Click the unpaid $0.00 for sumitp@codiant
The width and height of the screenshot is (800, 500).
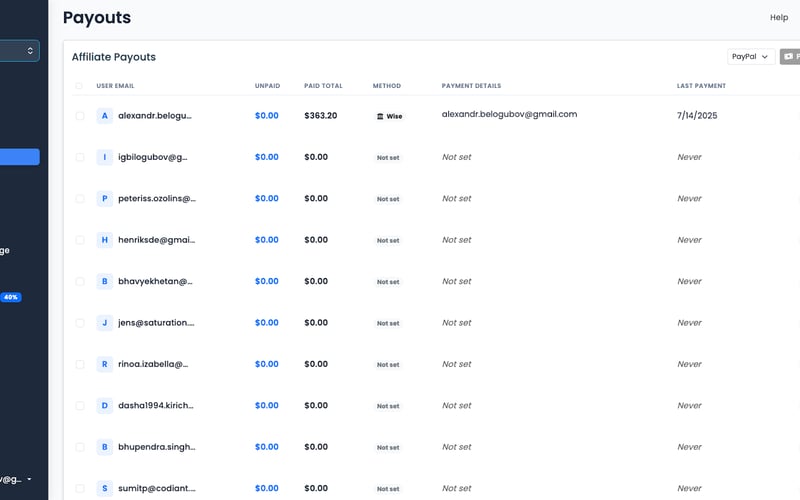(267, 488)
